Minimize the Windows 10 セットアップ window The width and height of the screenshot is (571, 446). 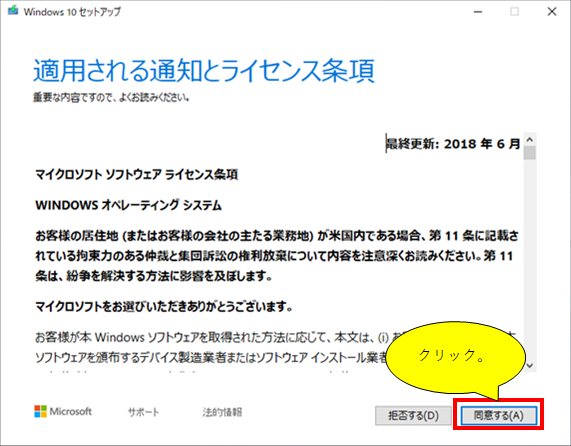tap(478, 12)
